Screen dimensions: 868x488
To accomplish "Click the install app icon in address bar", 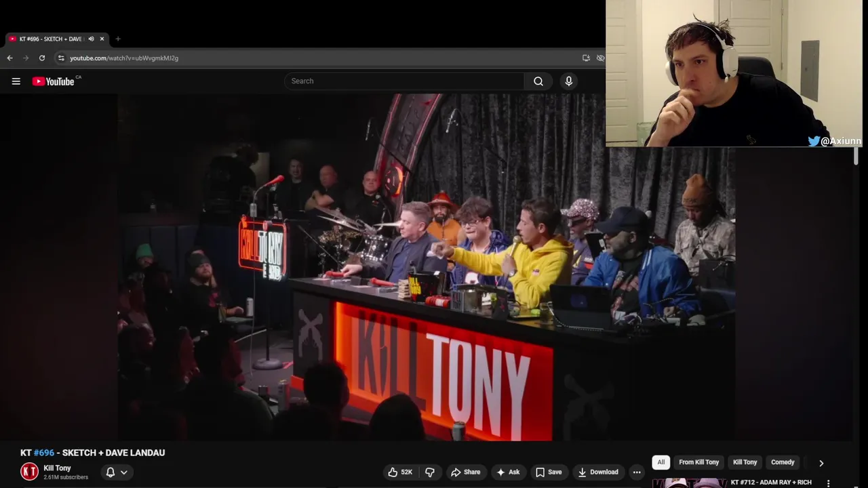I will point(586,58).
